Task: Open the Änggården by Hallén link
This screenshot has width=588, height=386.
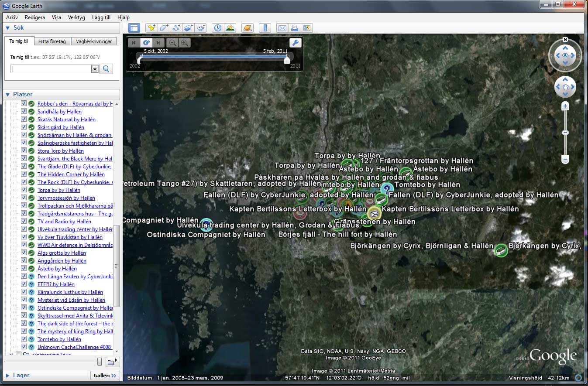Action: pyautogui.click(x=62, y=261)
